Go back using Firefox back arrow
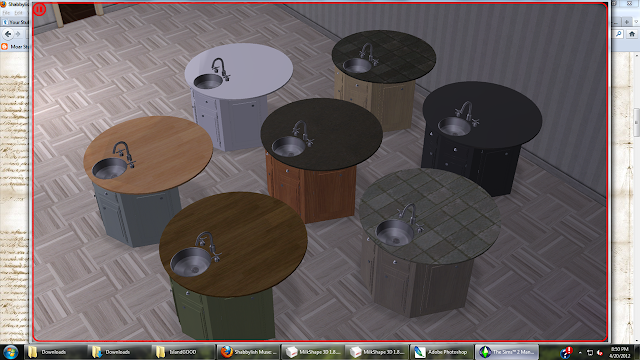 [x=8, y=34]
